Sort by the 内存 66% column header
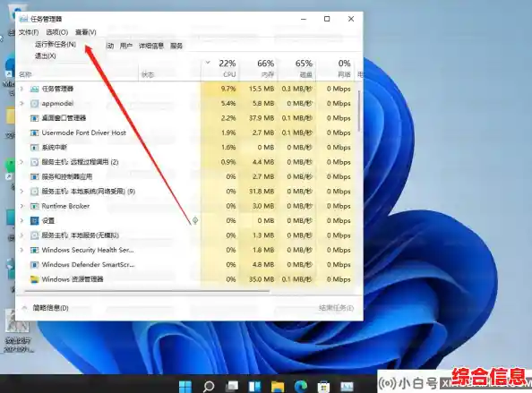Viewport: 532px width, 393px height. coord(259,69)
